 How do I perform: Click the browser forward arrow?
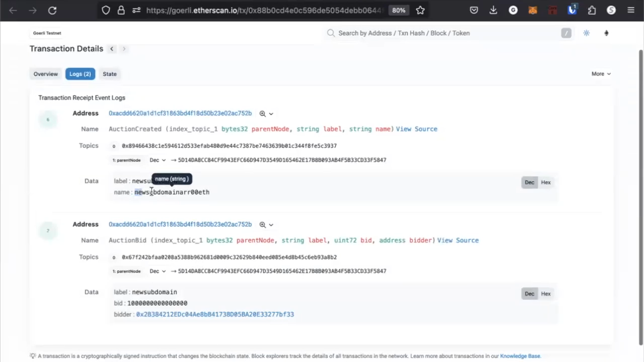pos(33,10)
